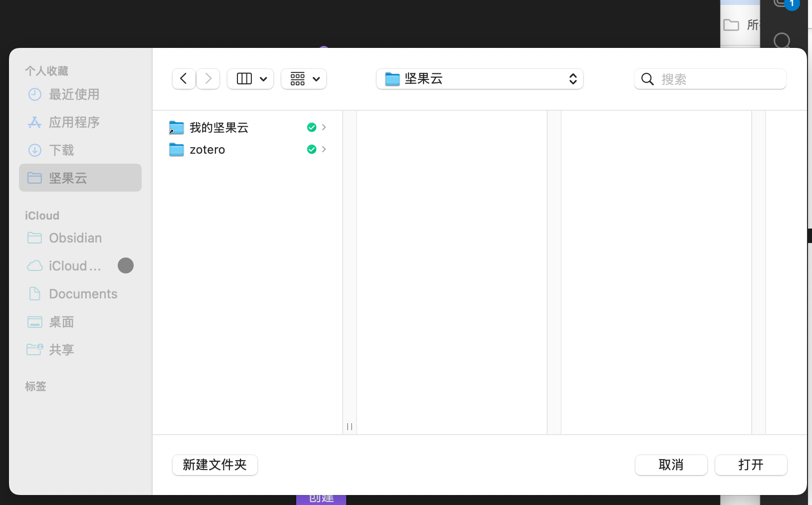Image resolution: width=812 pixels, height=505 pixels.
Task: Expand the zotero folder via its chevron
Action: [x=324, y=149]
